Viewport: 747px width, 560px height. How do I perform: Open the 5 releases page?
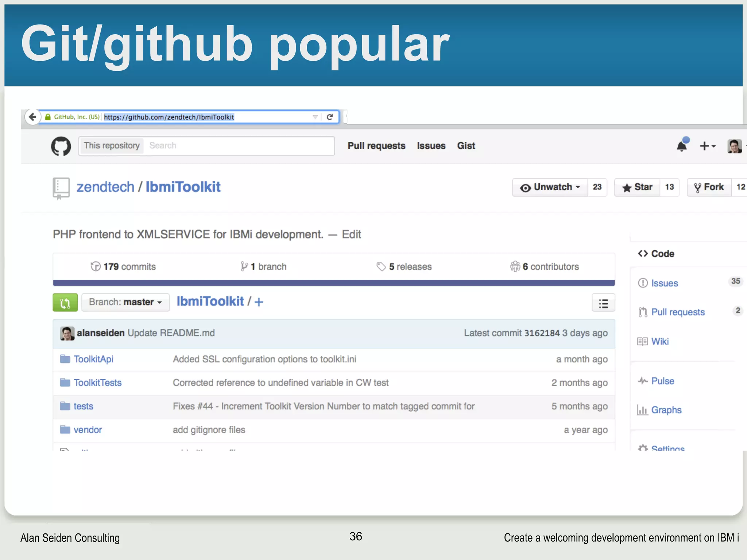pyautogui.click(x=404, y=267)
